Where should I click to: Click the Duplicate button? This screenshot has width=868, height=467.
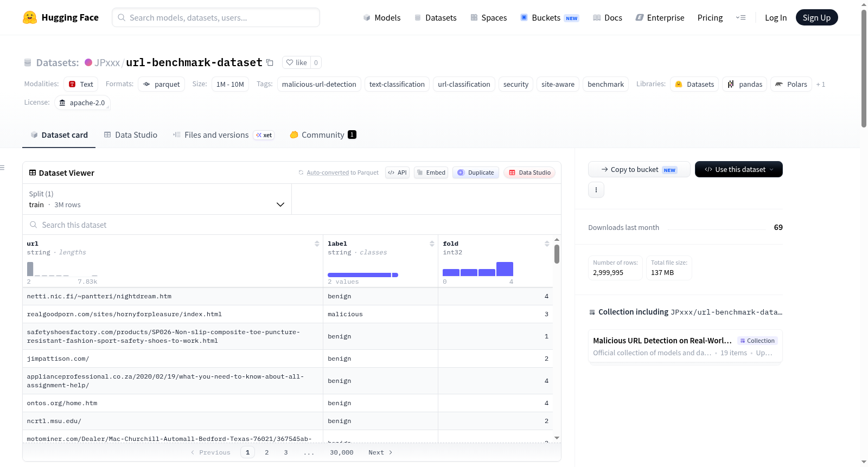click(476, 172)
